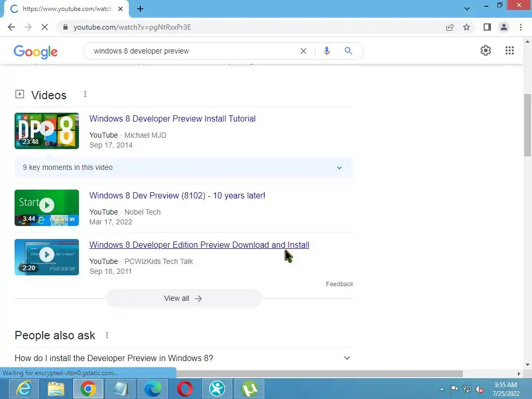Close the YouTube tab
532x399 pixels.
click(x=121, y=9)
